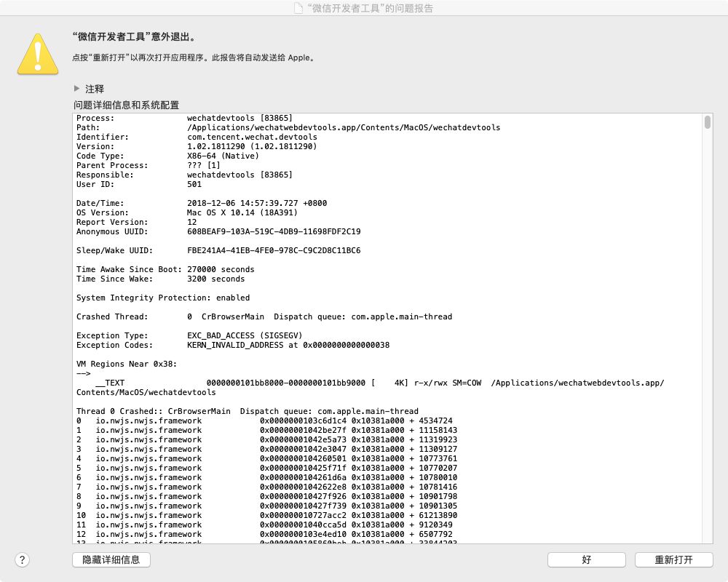The height and width of the screenshot is (582, 728).
Task: Click the "微信开发者工具"的问题报告 window title
Action: (x=370, y=8)
